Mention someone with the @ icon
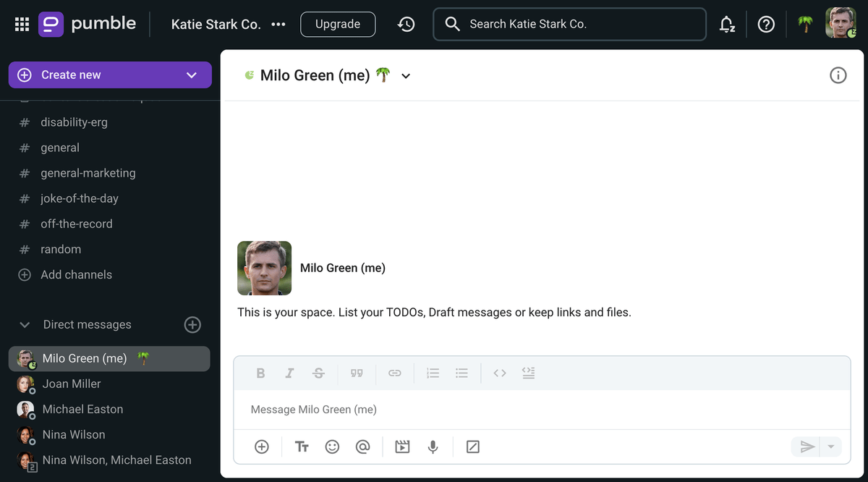The height and width of the screenshot is (482, 868). pos(362,447)
